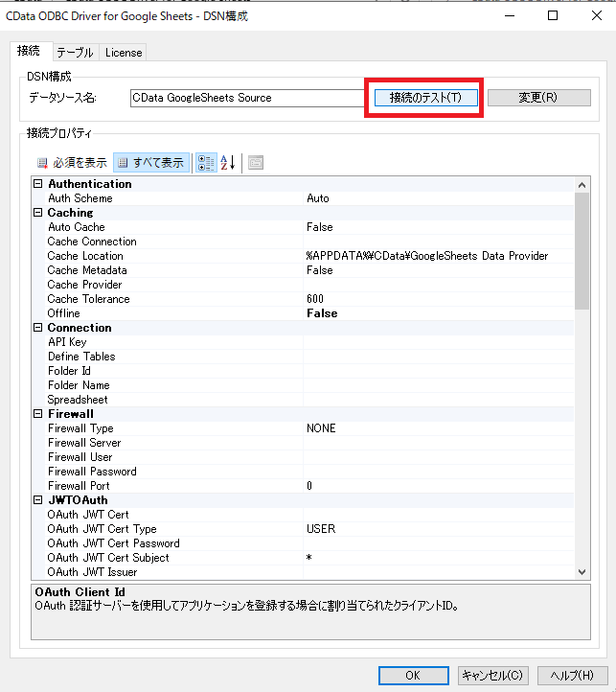The image size is (616, 692).
Task: Collapse the Connection category
Action: 38,328
